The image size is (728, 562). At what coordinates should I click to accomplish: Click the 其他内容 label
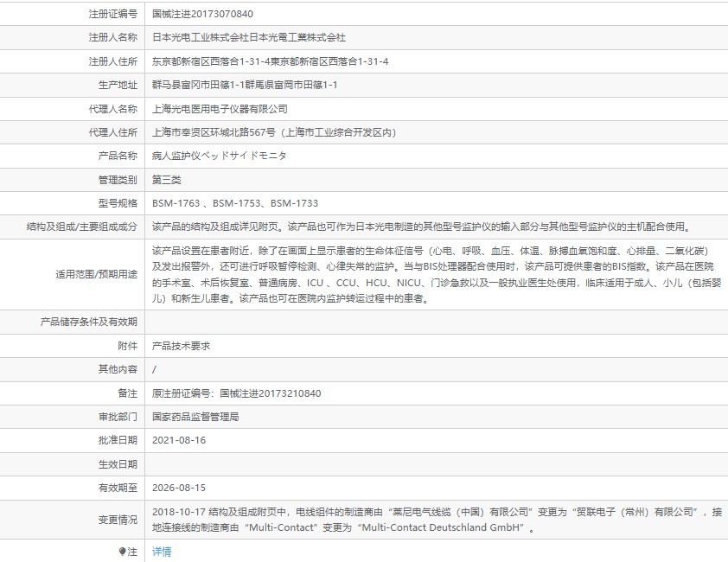(118, 369)
